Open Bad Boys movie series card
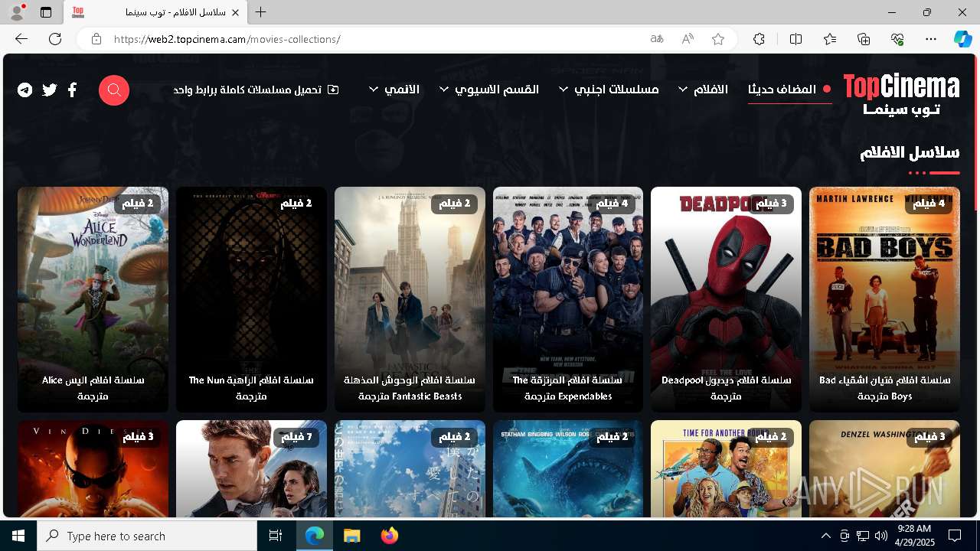980x551 pixels. click(884, 300)
